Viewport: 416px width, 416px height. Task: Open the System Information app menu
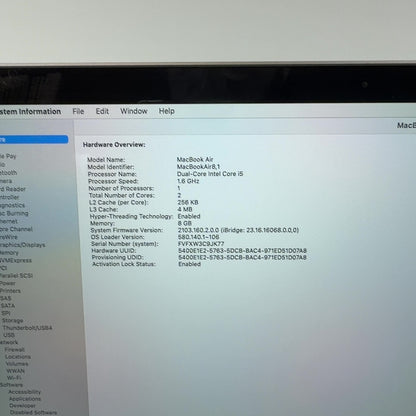coord(30,111)
